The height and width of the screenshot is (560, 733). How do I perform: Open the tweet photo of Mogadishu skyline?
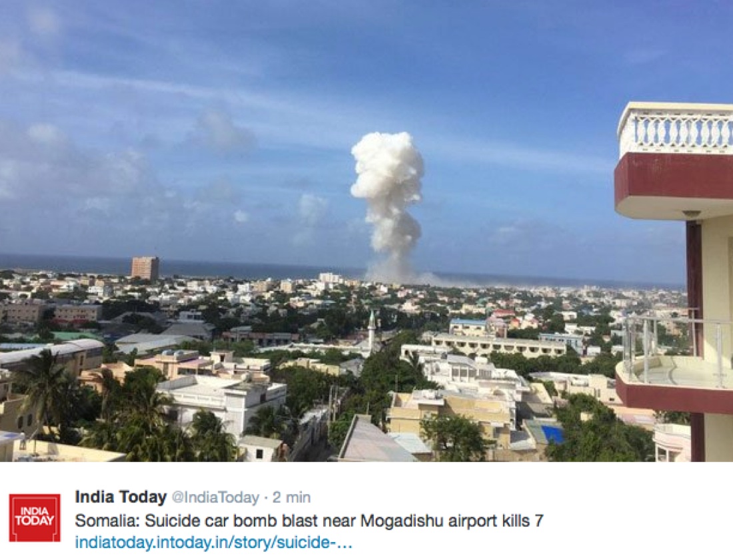click(366, 231)
